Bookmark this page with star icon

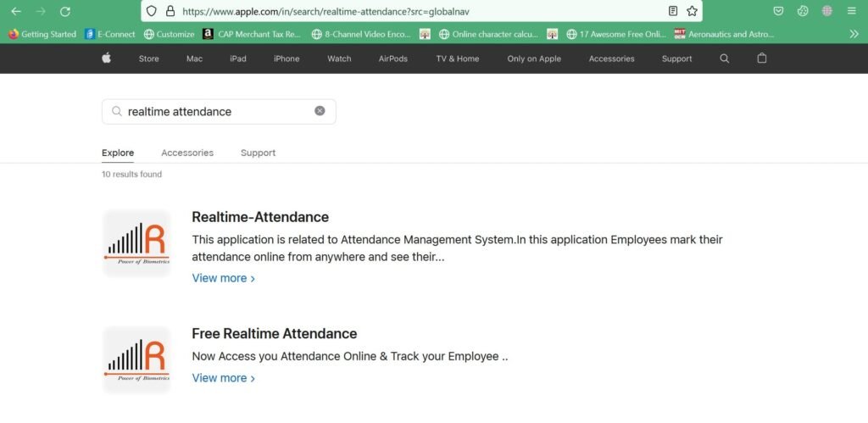click(x=692, y=11)
